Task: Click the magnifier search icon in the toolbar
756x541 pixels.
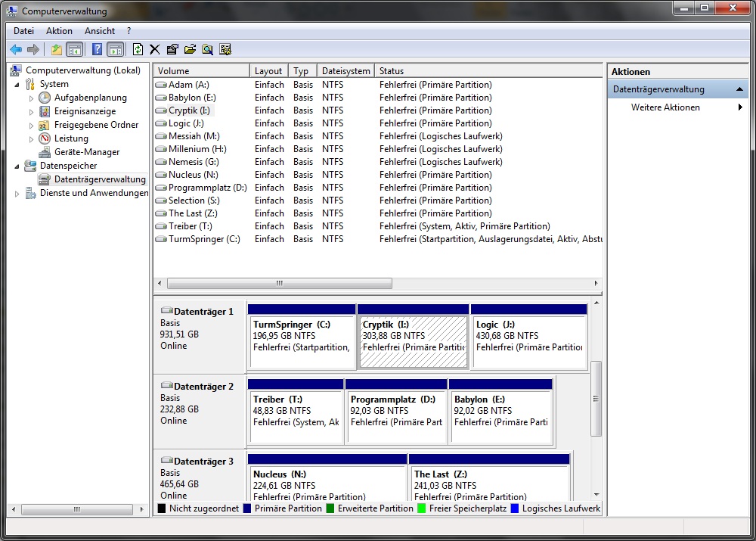Action: click(x=207, y=49)
